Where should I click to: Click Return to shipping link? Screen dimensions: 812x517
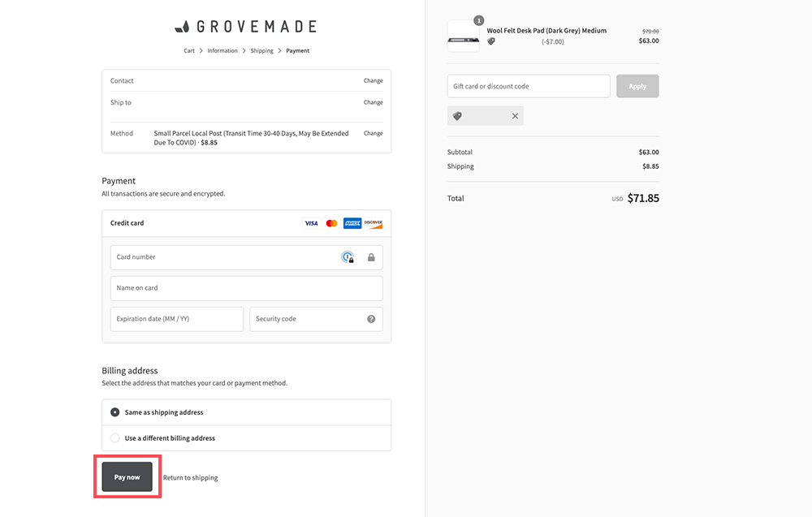pos(190,478)
